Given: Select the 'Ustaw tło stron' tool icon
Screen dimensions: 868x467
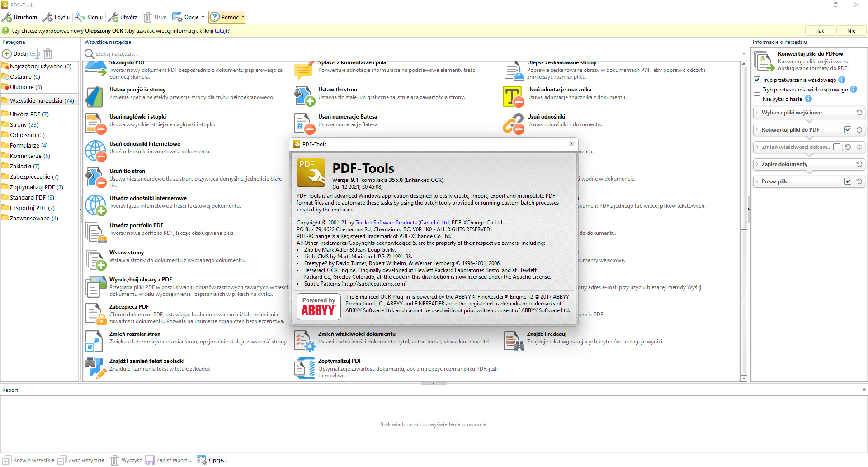Looking at the screenshot, I should (304, 96).
